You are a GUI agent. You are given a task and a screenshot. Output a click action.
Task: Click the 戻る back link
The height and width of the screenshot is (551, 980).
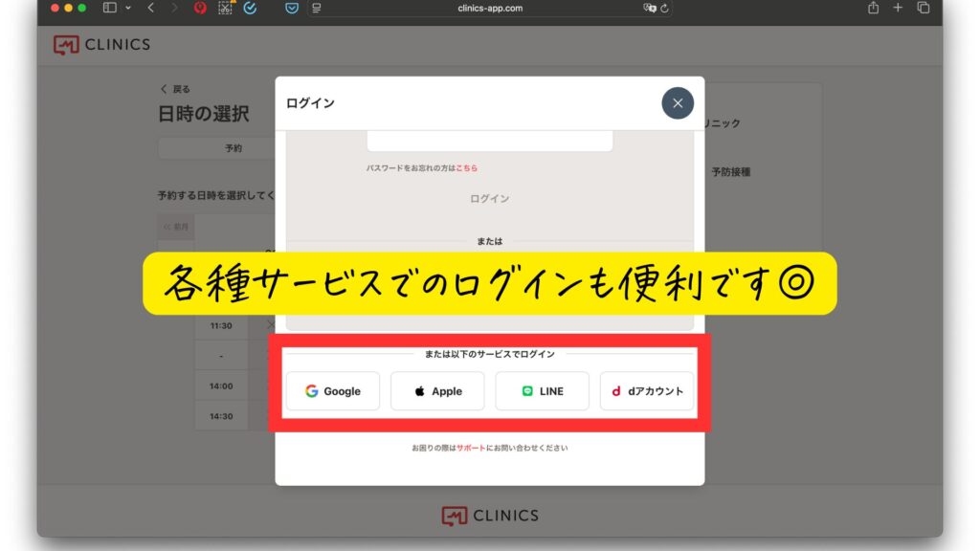tap(176, 89)
